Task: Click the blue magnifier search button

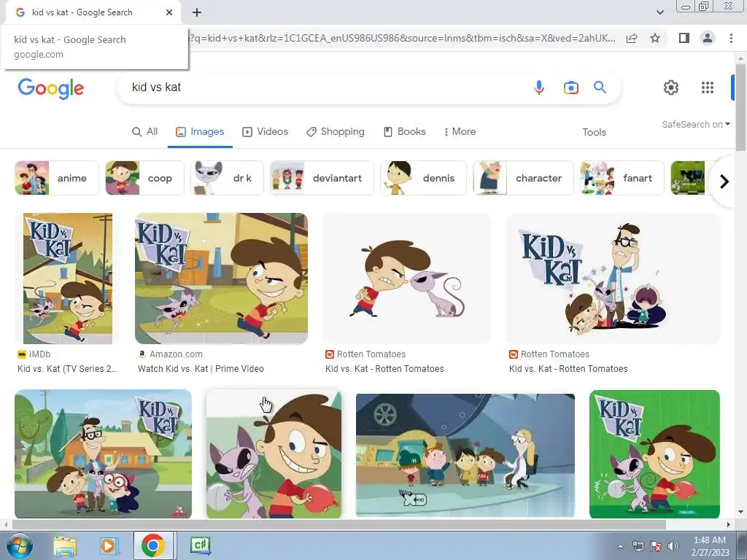Action: coord(600,87)
